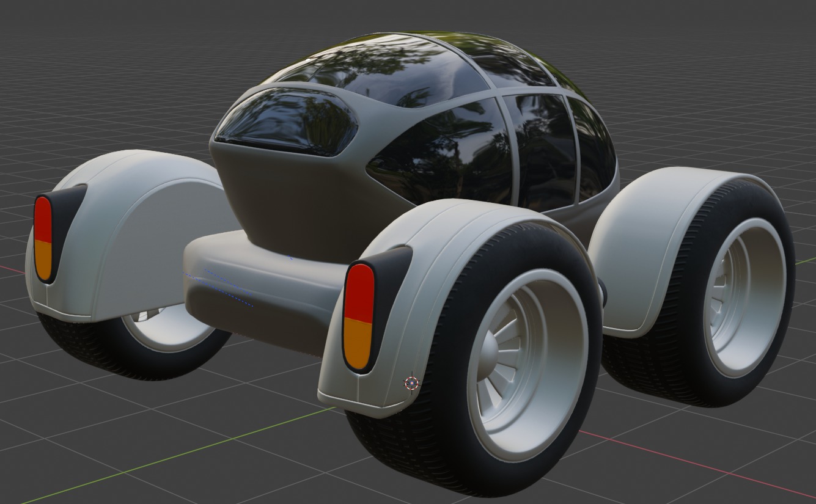Image resolution: width=816 pixels, height=504 pixels.
Task: Click the red section of the far-side tail light
Action: pos(43,218)
